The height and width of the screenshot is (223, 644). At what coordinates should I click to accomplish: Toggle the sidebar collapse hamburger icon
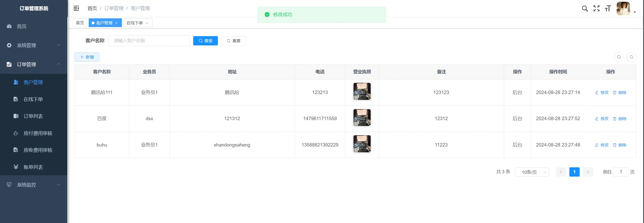(76, 8)
